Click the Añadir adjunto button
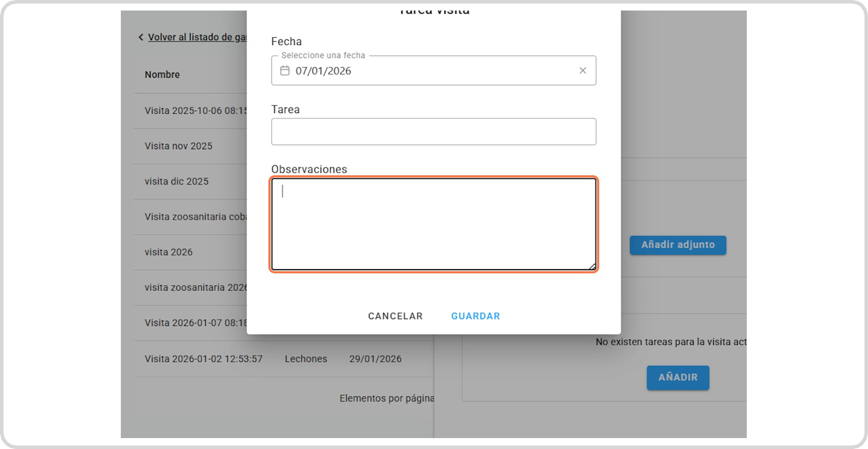The height and width of the screenshot is (449, 868). (677, 245)
